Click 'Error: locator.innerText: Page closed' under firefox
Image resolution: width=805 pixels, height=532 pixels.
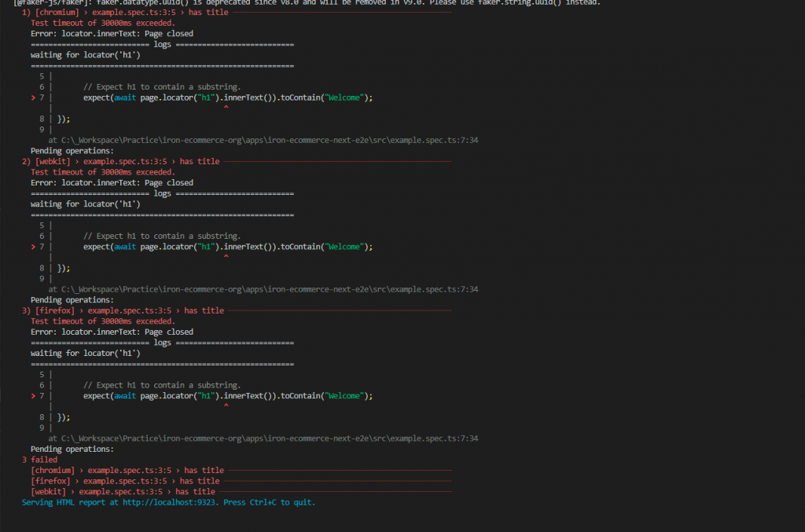click(x=112, y=332)
